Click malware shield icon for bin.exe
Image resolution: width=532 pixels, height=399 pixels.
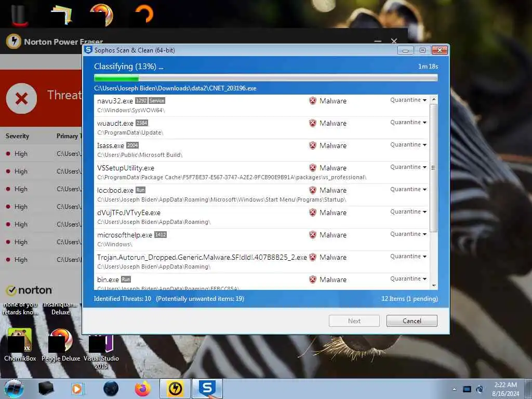313,280
